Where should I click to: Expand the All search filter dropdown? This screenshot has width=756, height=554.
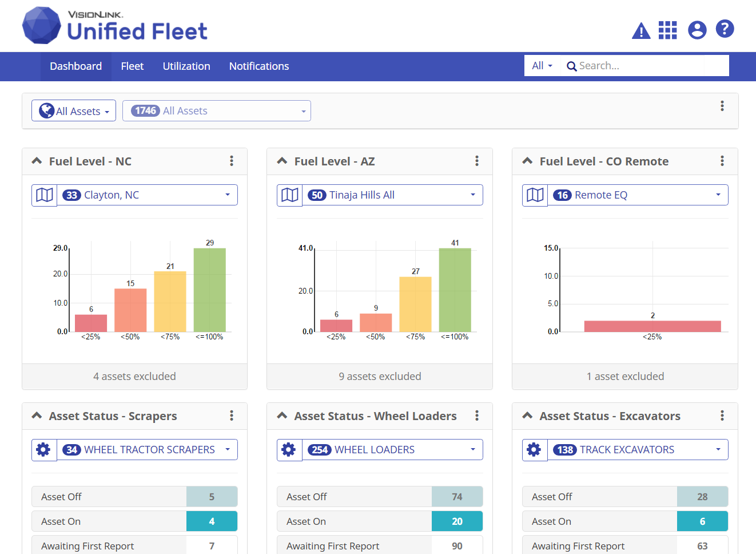(542, 66)
